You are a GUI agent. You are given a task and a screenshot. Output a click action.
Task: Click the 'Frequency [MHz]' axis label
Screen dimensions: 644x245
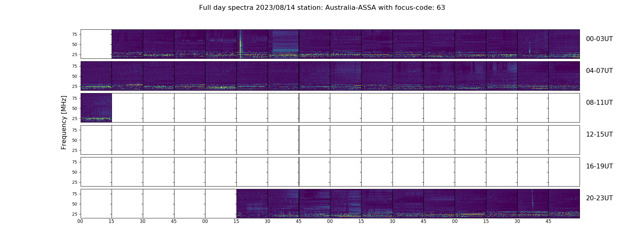pyautogui.click(x=64, y=123)
